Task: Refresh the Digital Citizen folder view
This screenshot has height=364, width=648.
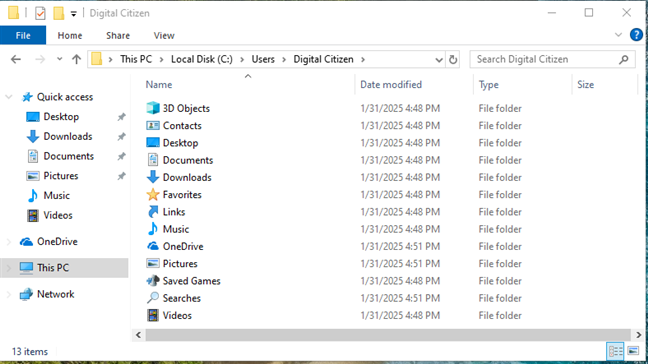Action: 453,59
